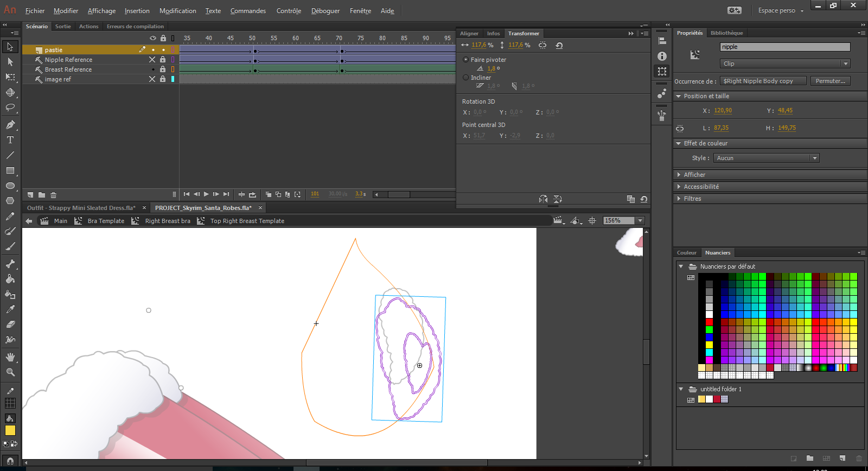Screen dimensions: 868x471
Task: Toggle lock on Breast Reference layer
Action: tap(163, 69)
